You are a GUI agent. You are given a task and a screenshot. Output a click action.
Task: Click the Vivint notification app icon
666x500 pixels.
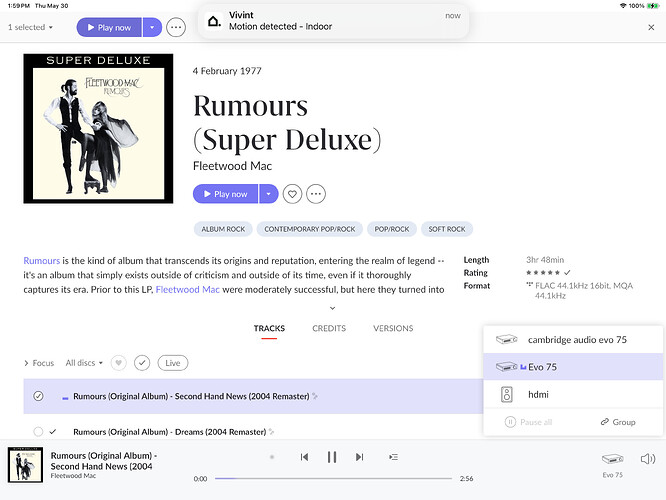click(x=214, y=21)
